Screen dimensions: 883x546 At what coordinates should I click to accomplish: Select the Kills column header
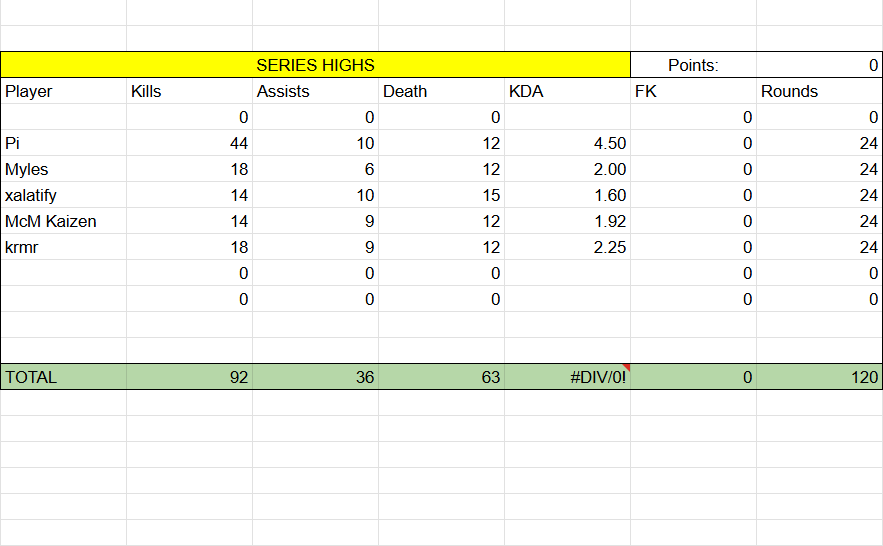[x=190, y=91]
